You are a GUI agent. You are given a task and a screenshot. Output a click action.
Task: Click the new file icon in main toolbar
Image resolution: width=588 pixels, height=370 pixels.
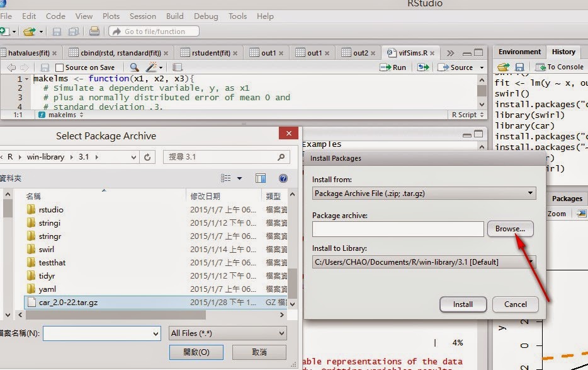(x=4, y=31)
